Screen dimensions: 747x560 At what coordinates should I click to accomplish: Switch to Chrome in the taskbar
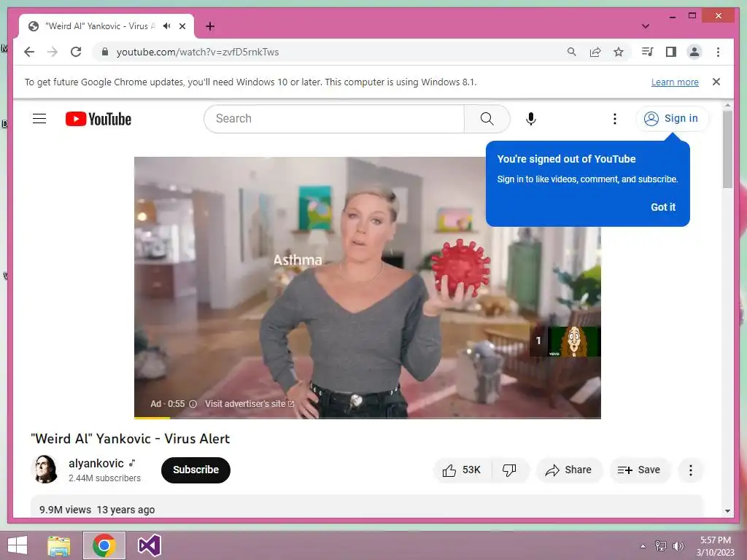click(x=104, y=545)
